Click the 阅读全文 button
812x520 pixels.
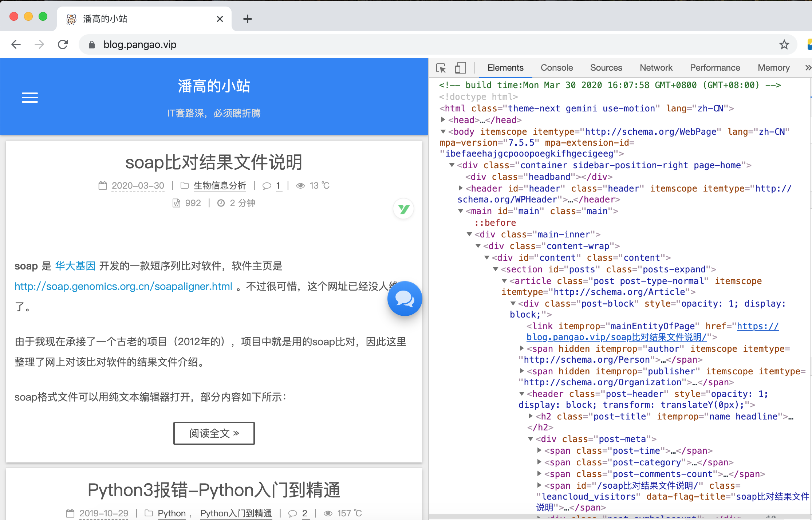tap(214, 433)
